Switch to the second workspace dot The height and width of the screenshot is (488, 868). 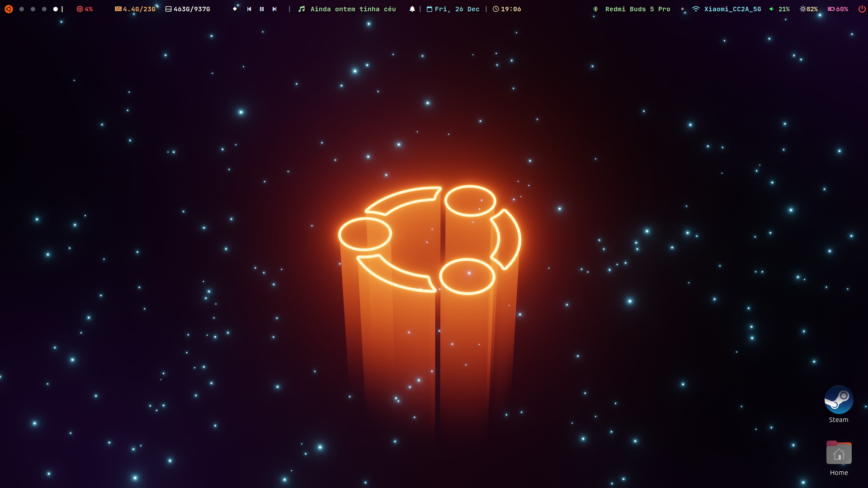[33, 9]
